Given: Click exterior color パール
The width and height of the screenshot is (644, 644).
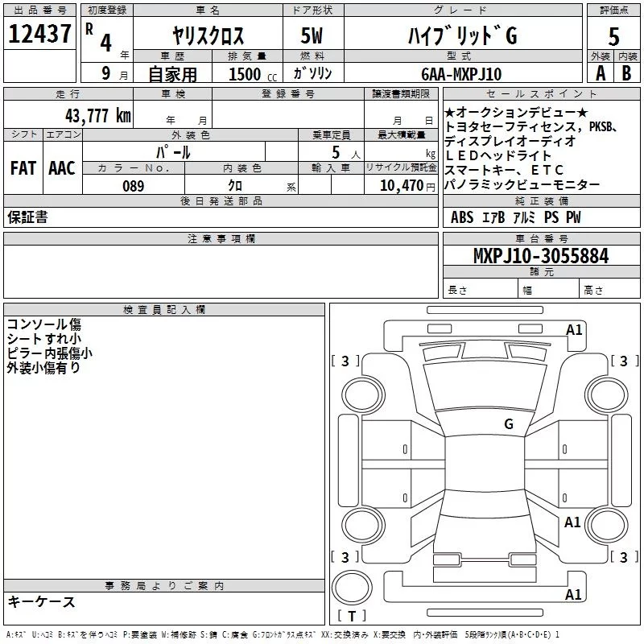Looking at the screenshot, I should coord(173,152).
